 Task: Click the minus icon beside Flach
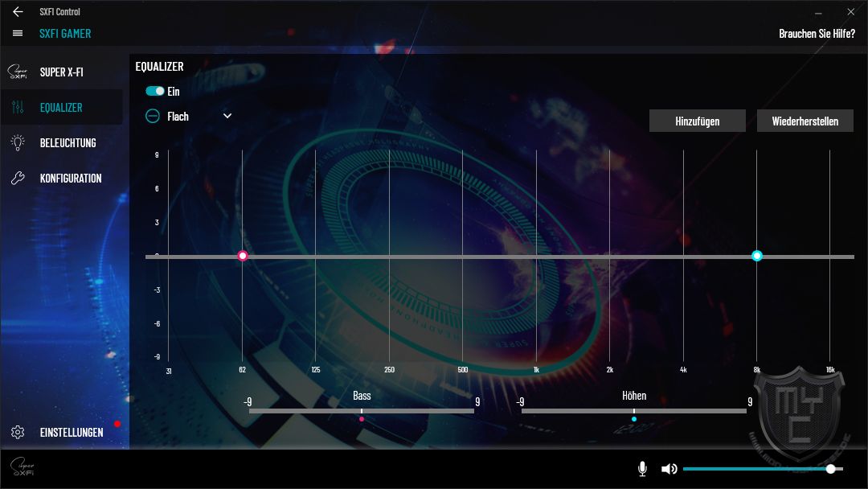[152, 116]
